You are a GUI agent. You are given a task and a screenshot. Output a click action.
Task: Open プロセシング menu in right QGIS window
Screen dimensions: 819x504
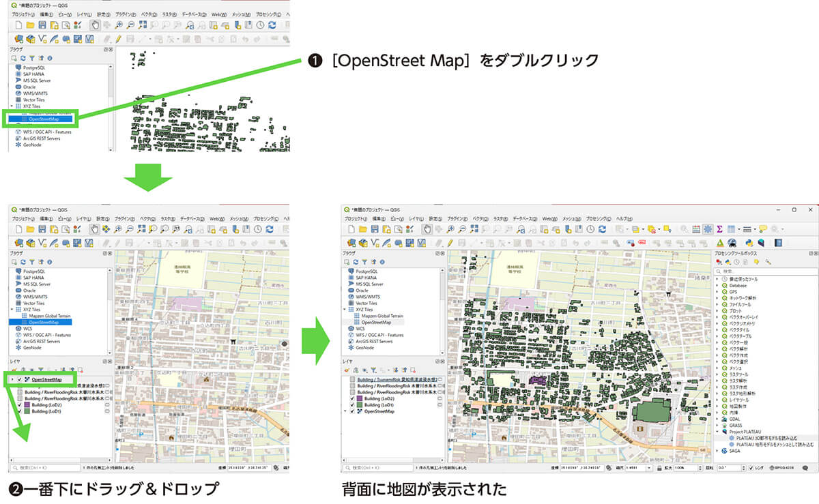(600, 218)
